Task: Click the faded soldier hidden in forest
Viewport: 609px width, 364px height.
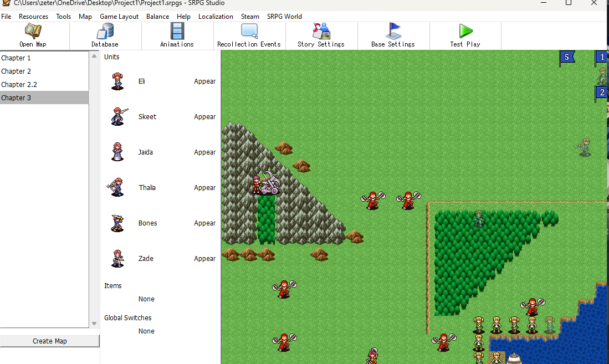Action: click(479, 219)
